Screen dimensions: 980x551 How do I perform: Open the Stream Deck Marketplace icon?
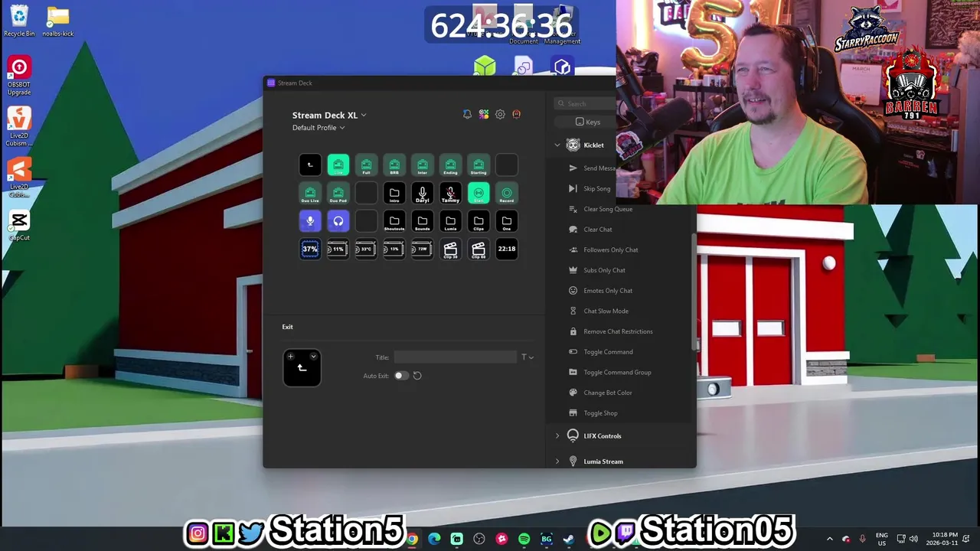(x=484, y=114)
